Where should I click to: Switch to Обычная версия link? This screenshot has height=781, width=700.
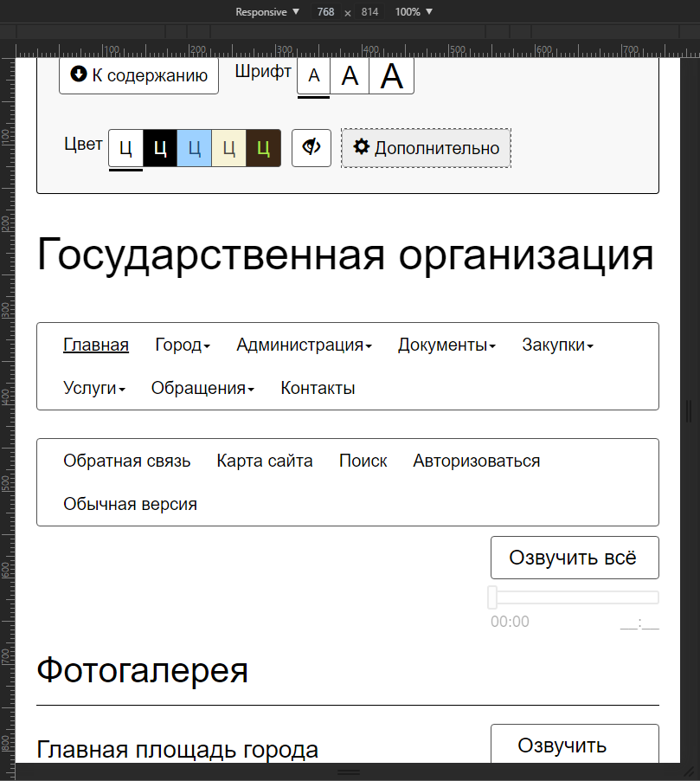point(130,504)
